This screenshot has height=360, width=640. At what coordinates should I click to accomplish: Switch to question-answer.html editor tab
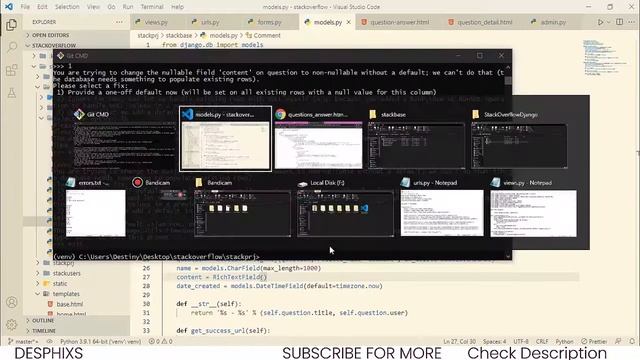[x=399, y=22]
